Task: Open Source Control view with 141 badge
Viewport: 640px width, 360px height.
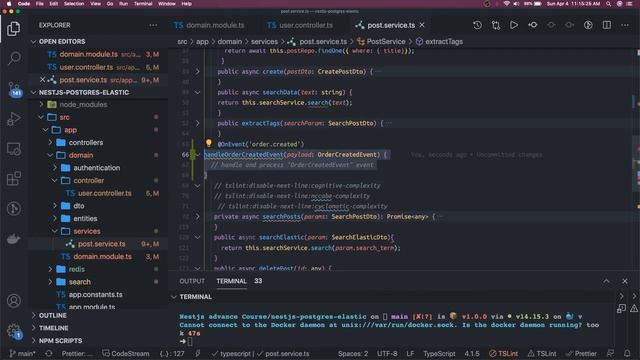Action: (14, 89)
